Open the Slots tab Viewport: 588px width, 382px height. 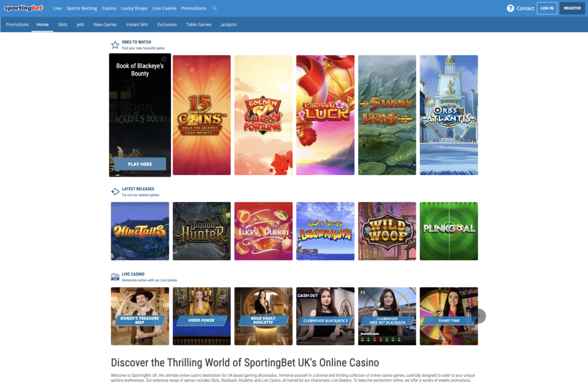pyautogui.click(x=63, y=25)
